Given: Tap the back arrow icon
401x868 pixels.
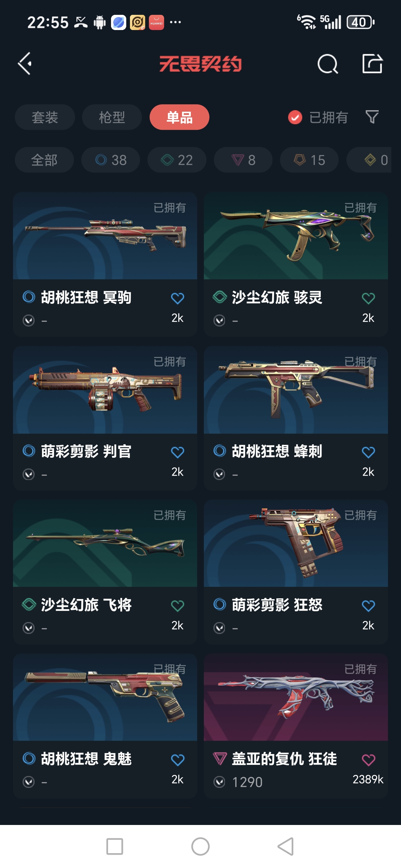Looking at the screenshot, I should click(x=25, y=64).
